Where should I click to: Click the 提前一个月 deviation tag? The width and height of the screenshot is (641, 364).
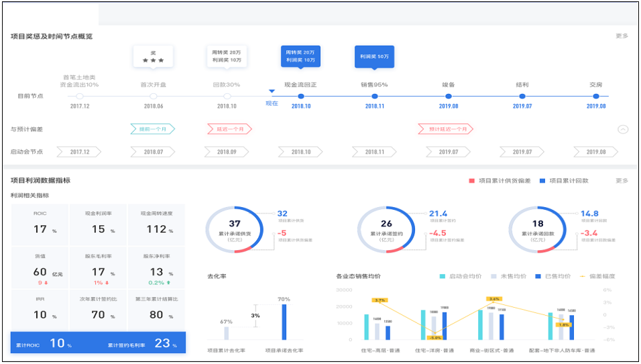pyautogui.click(x=153, y=129)
